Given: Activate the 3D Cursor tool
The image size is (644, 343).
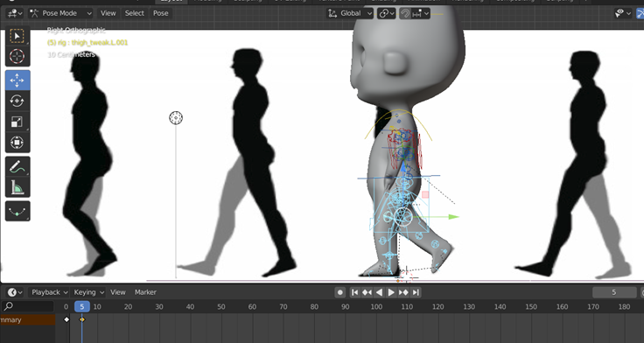Looking at the screenshot, I should coord(17,56).
